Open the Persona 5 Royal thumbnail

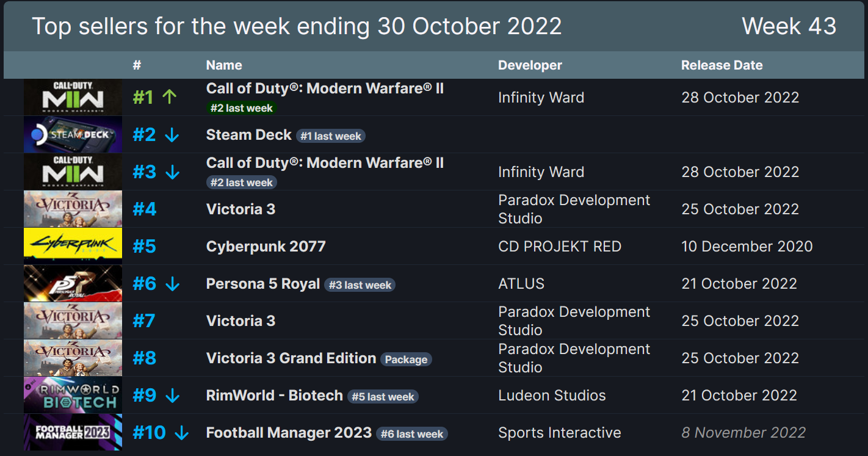(x=73, y=283)
